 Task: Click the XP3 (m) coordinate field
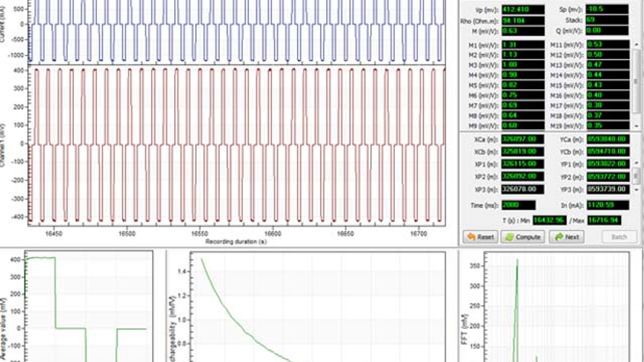(523, 190)
